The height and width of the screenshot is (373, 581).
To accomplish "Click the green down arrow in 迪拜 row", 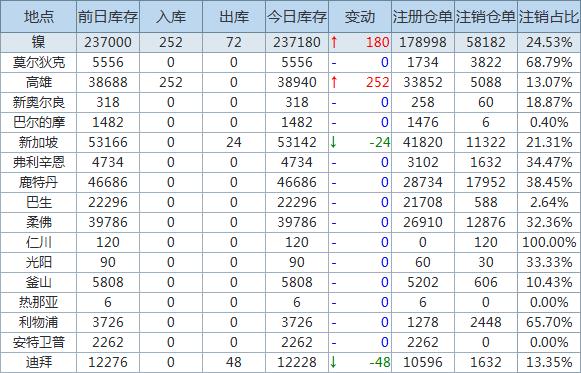I will tap(333, 362).
